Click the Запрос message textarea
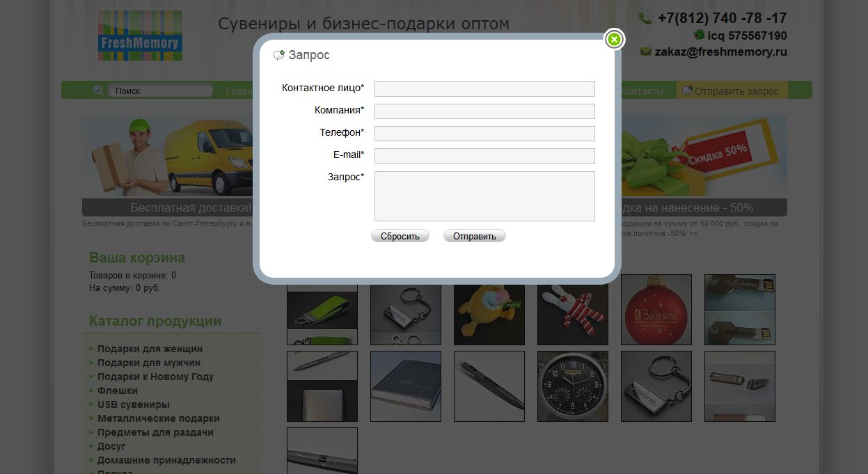Screen dimensions: 868x474 (x=484, y=196)
